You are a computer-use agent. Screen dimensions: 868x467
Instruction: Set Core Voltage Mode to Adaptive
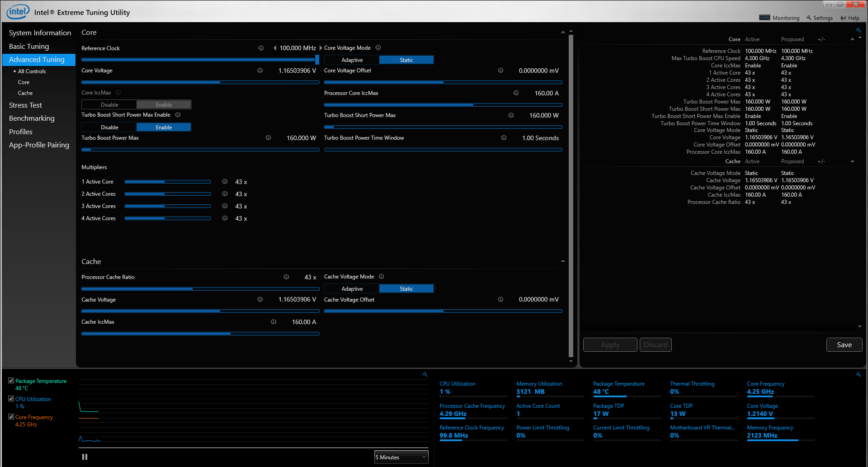pyautogui.click(x=352, y=60)
